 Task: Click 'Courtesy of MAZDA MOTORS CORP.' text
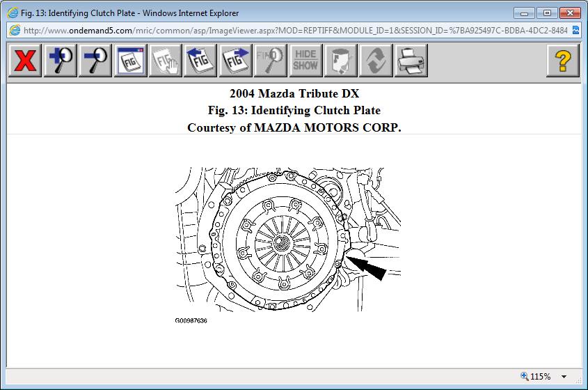click(x=294, y=127)
